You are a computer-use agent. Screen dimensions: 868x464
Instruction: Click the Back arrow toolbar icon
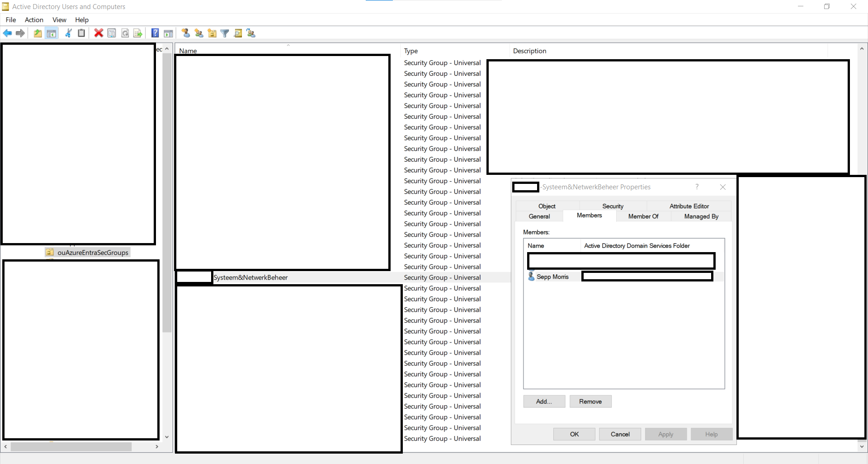point(8,33)
